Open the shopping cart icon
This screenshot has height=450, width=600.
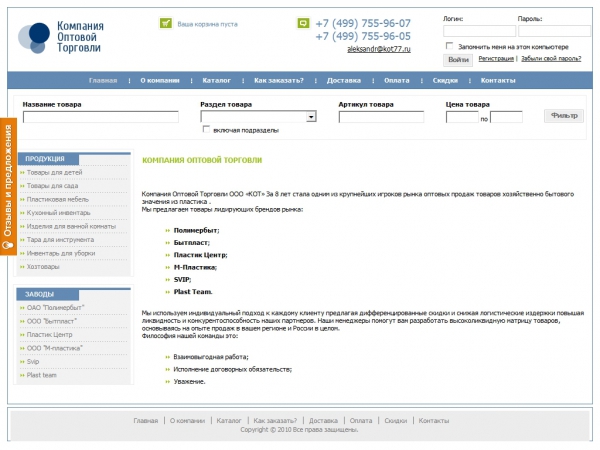(x=166, y=22)
